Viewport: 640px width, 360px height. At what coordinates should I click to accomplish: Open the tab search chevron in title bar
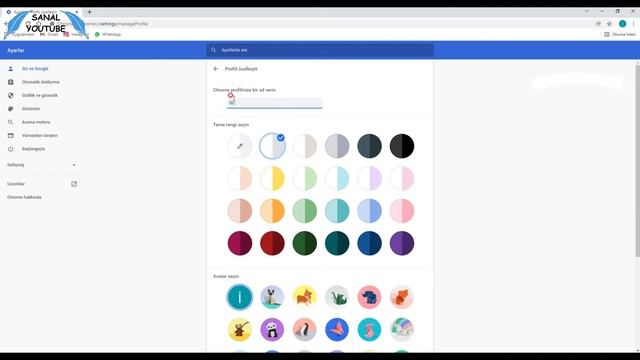(x=587, y=11)
